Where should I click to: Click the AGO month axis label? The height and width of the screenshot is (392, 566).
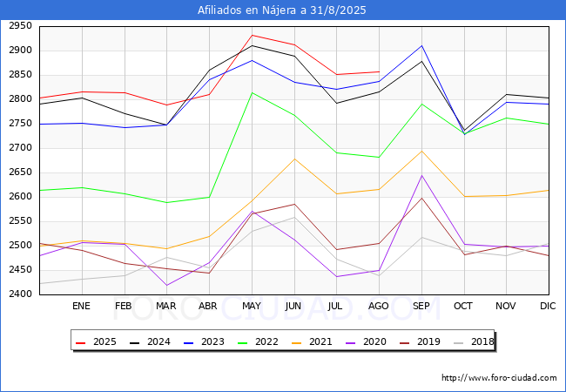[379, 306]
